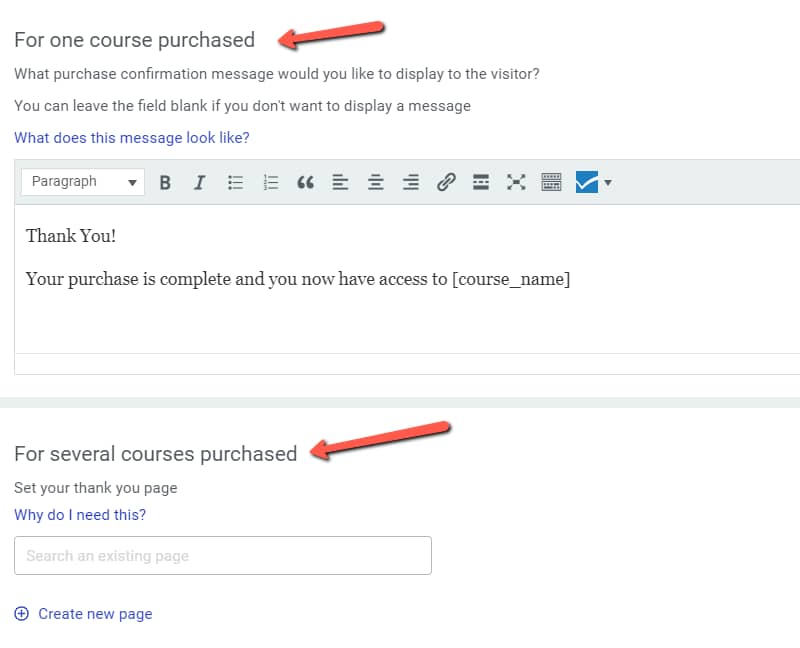Open the Paragraph format dropdown

point(83,182)
